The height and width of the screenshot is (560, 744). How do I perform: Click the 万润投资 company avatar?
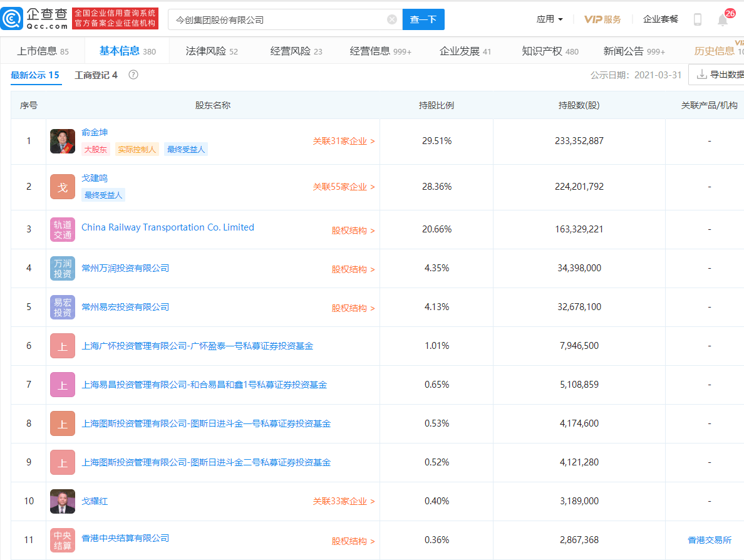(63, 269)
